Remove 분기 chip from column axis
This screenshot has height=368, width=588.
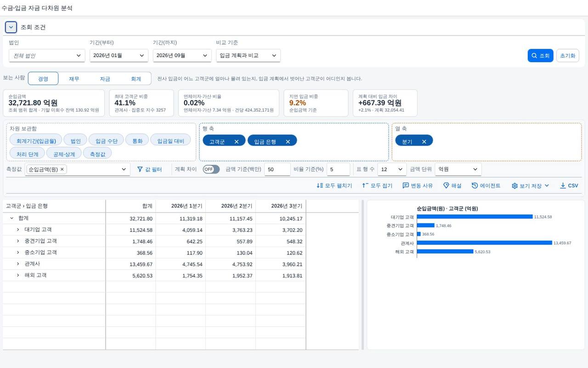(424, 142)
